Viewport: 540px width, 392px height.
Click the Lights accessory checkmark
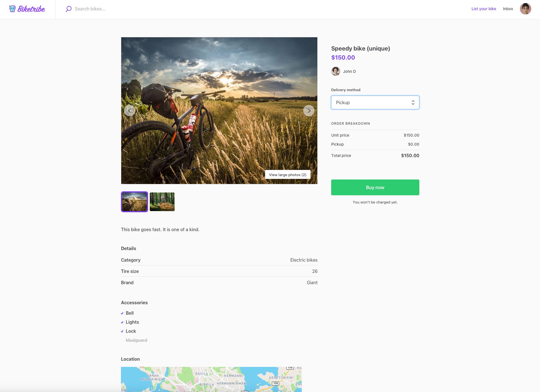(x=122, y=322)
